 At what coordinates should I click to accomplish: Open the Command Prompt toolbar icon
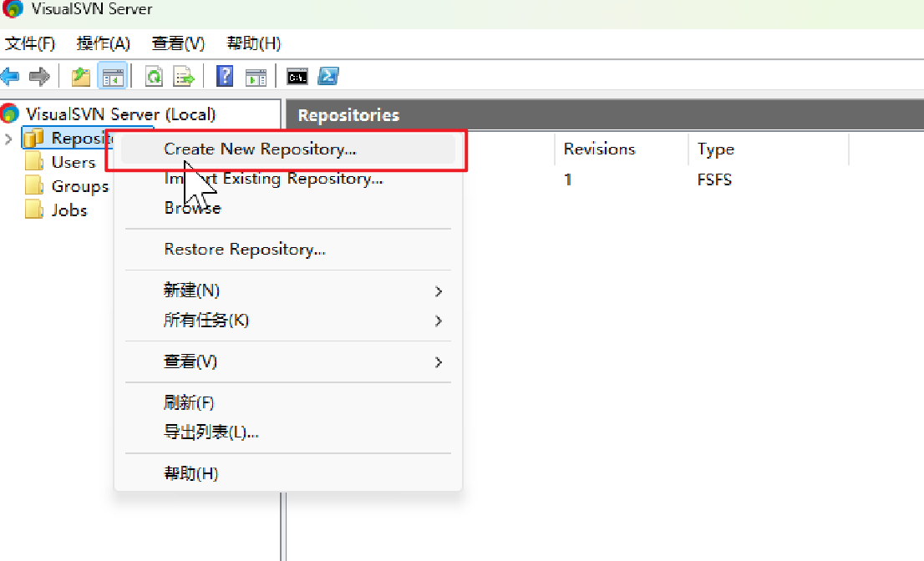pyautogui.click(x=297, y=77)
